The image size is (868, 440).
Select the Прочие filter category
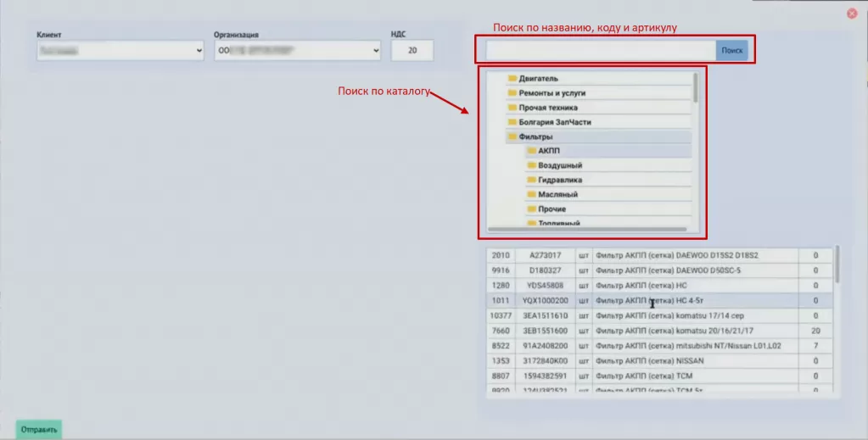(x=552, y=209)
